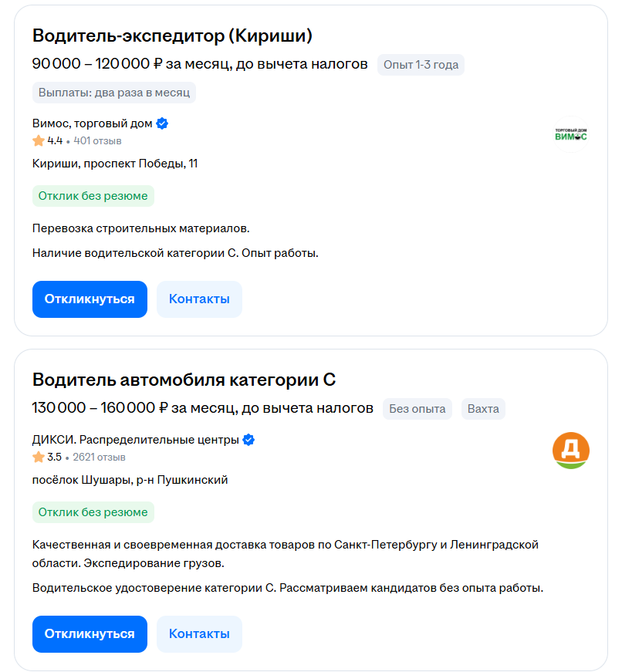Image resolution: width=622 pixels, height=672 pixels.
Task: Open the Водитель-экспедитор (Кириши) vacancy title
Action: click(172, 35)
